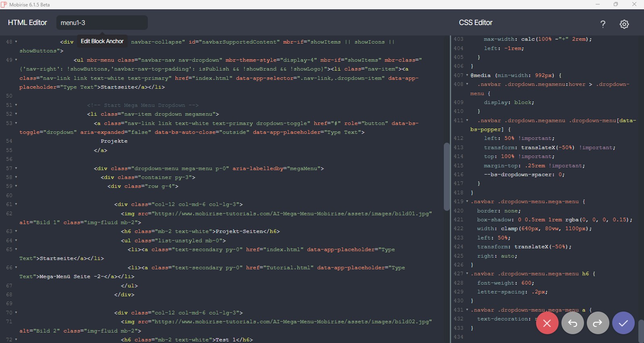Maximize the Mobirise window
The width and height of the screenshot is (644, 343).
click(x=615, y=4)
